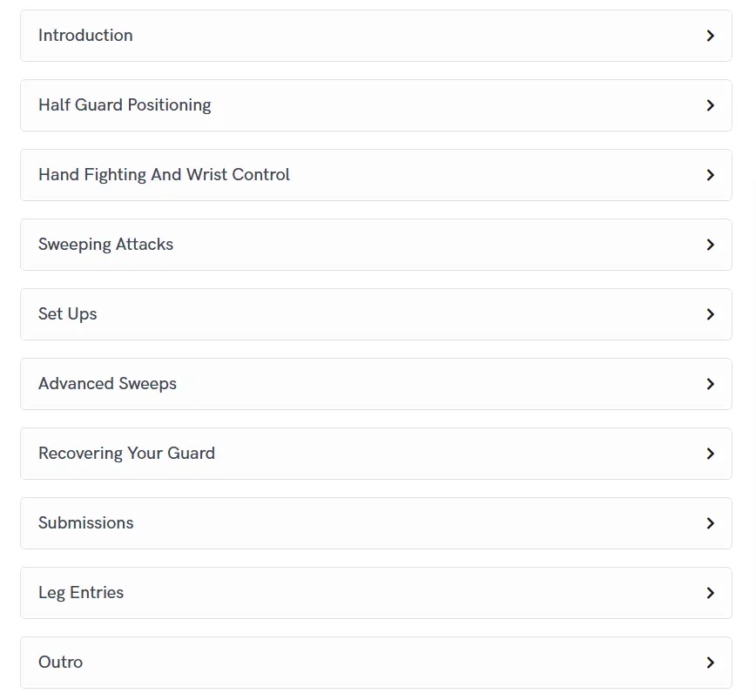
Task: Click the arrow icon next to Sweeping Attacks
Action: 711,245
